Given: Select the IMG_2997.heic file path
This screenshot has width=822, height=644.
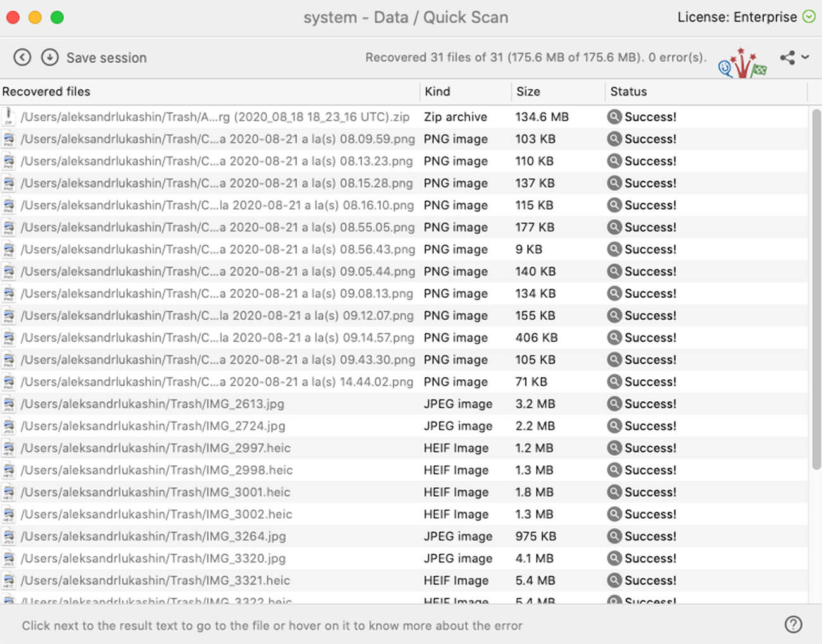Looking at the screenshot, I should 156,448.
